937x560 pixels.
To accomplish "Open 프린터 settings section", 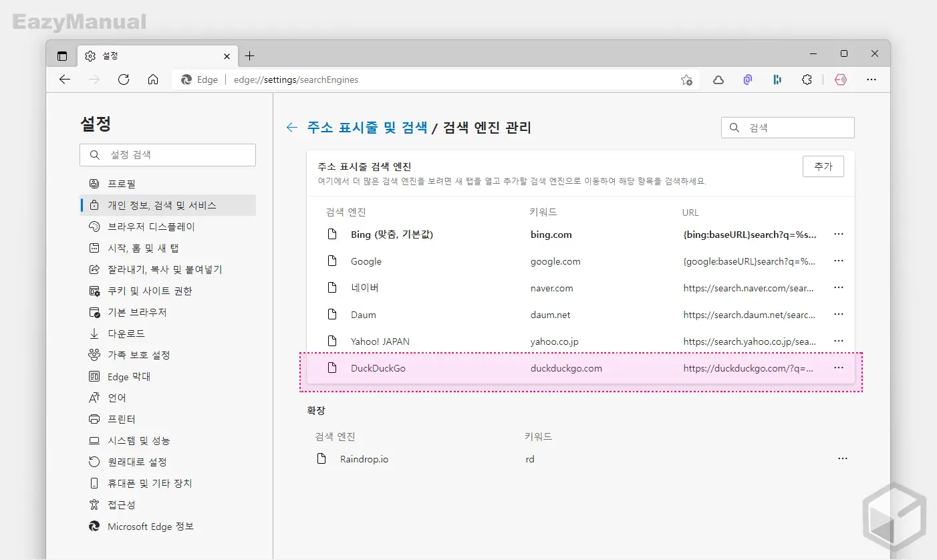I will (x=168, y=419).
